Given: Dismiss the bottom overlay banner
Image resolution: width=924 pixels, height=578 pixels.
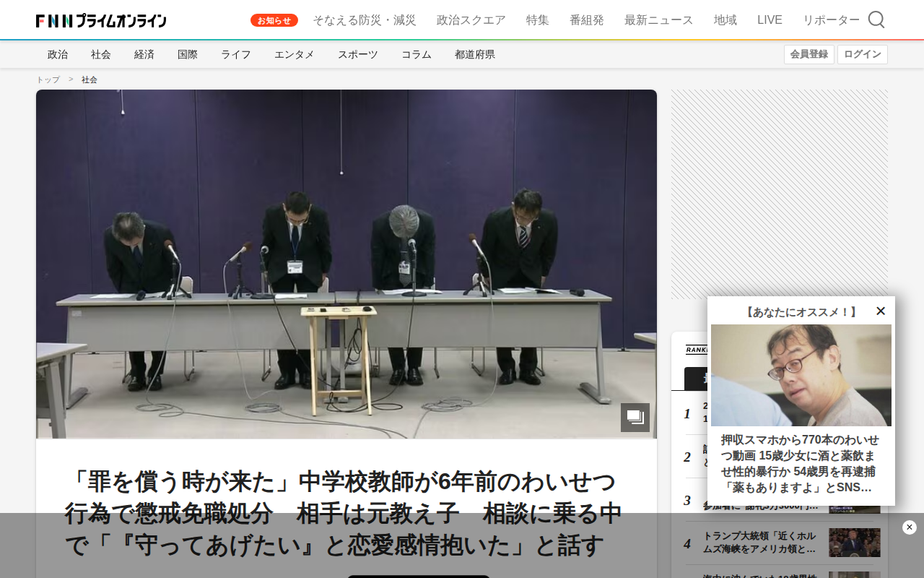Looking at the screenshot, I should [910, 527].
